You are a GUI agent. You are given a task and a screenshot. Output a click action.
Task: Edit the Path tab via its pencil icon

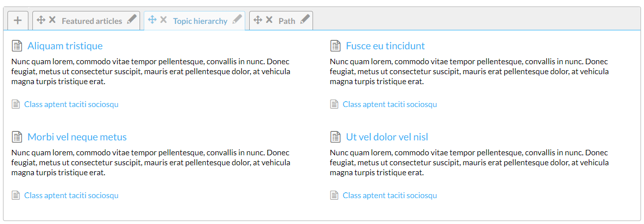[x=305, y=19]
